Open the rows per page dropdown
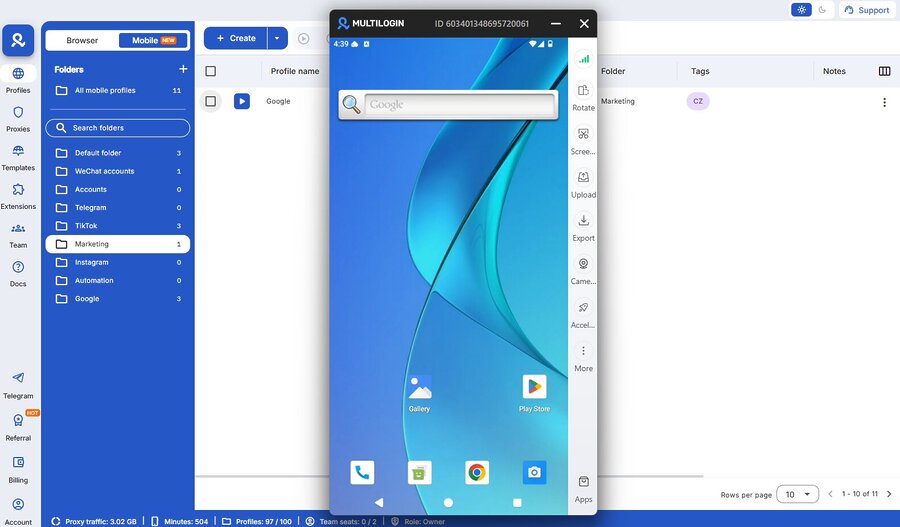Screen dimensions: 900x527 797,494
